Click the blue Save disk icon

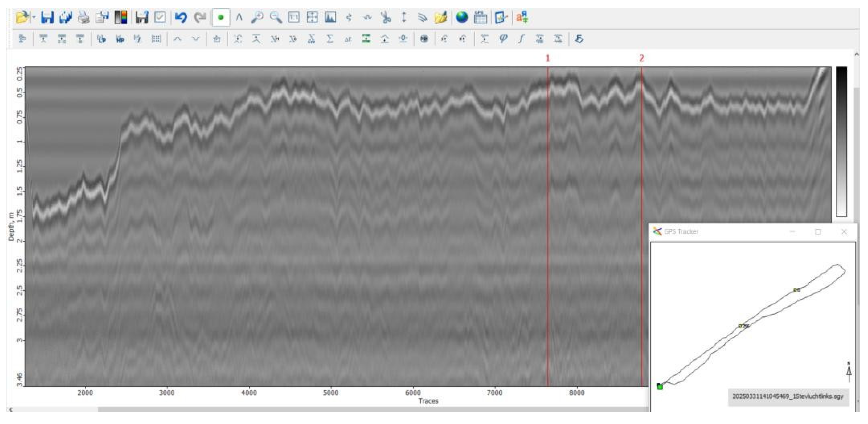(x=47, y=17)
